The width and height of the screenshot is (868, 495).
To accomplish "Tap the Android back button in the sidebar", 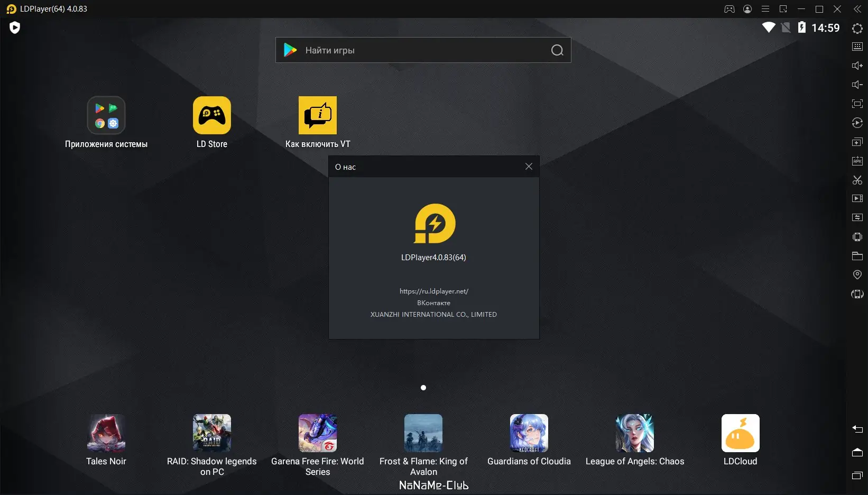I will (x=857, y=429).
